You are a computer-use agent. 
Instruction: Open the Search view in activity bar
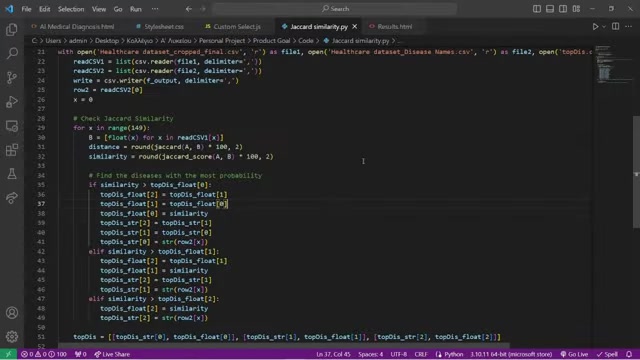point(12,53)
